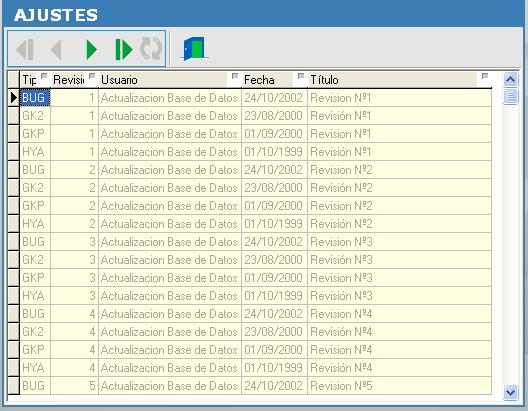Open Título column filter indicator
528x411 pixels.
[485, 76]
